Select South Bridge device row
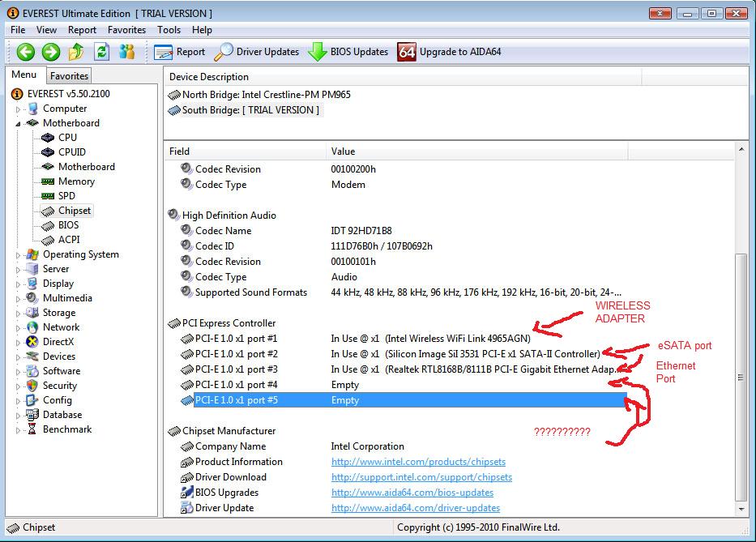756x542 pixels. tap(244, 110)
